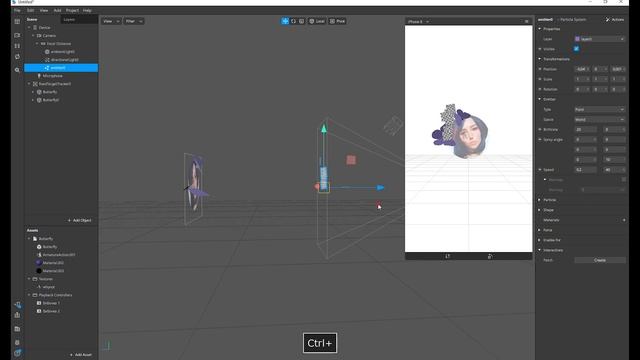Screen dimensions: 640x360
Task: Click the bottom-most icon in left sidebar
Action: pos(17,353)
